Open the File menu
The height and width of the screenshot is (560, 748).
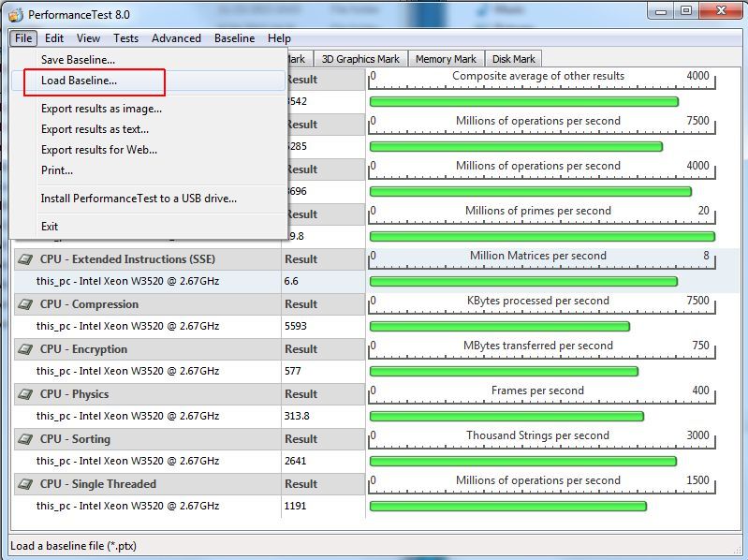pos(23,38)
